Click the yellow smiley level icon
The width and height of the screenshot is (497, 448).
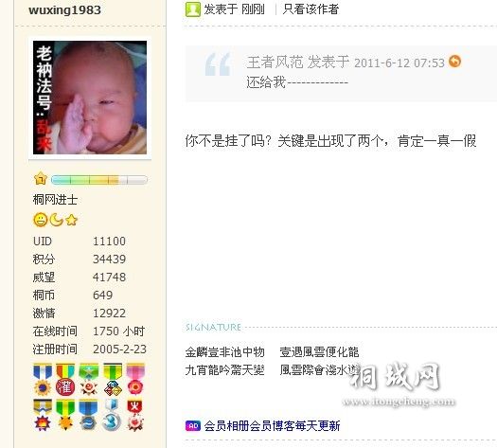(x=41, y=220)
